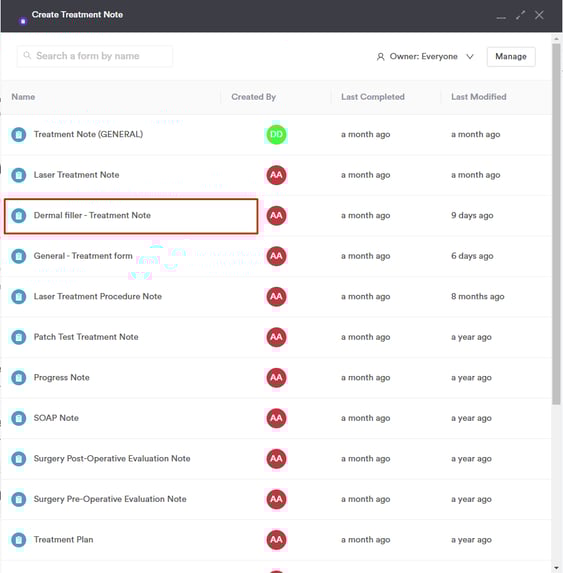The width and height of the screenshot is (563, 573).
Task: Expand the dialog with the maximize arrows icon
Action: pyautogui.click(x=521, y=15)
